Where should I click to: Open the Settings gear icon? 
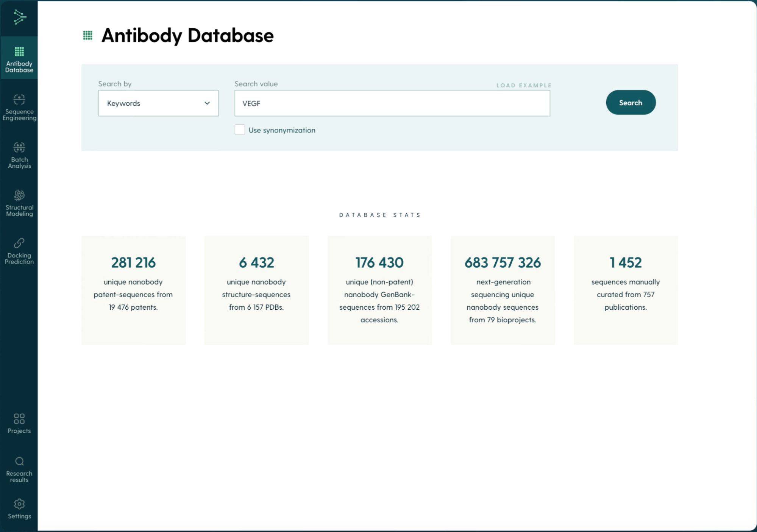pyautogui.click(x=19, y=504)
